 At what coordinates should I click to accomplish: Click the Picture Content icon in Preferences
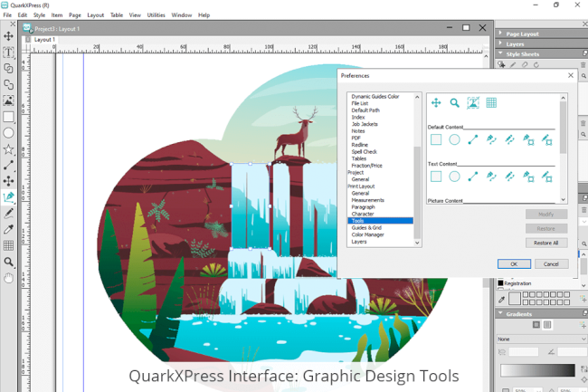[473, 103]
